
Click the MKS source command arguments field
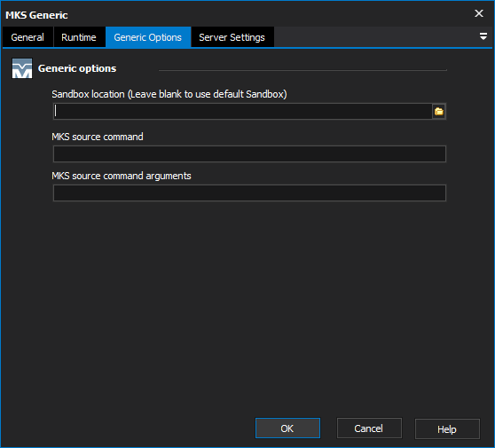click(249, 193)
